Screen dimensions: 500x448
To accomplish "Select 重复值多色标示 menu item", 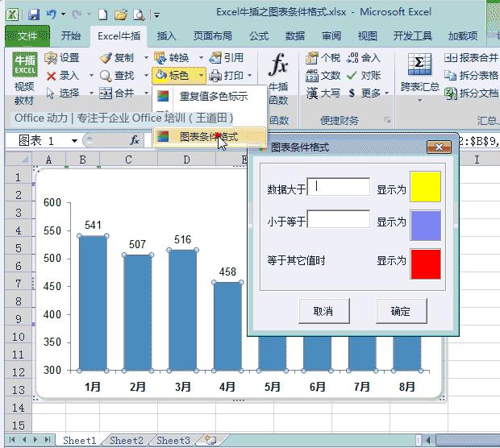I will pos(210,96).
